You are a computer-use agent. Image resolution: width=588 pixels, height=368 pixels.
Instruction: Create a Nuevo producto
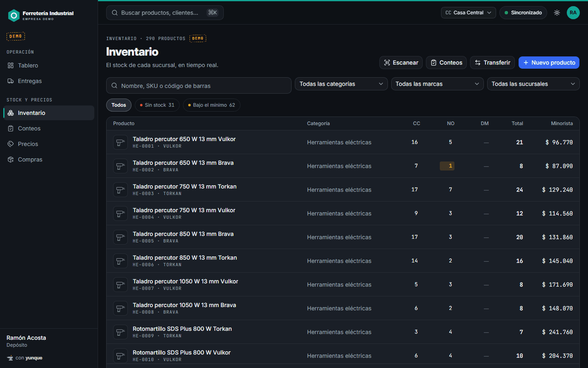pos(549,63)
